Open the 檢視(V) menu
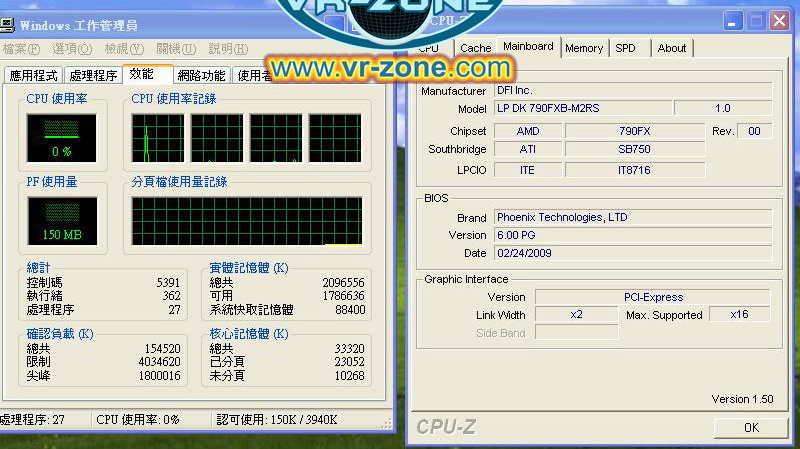 [124, 49]
